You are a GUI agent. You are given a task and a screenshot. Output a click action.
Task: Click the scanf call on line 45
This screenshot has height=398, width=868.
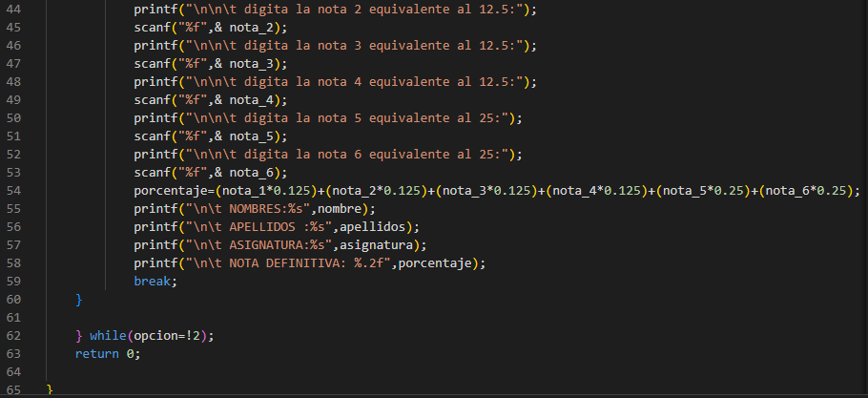pos(154,28)
